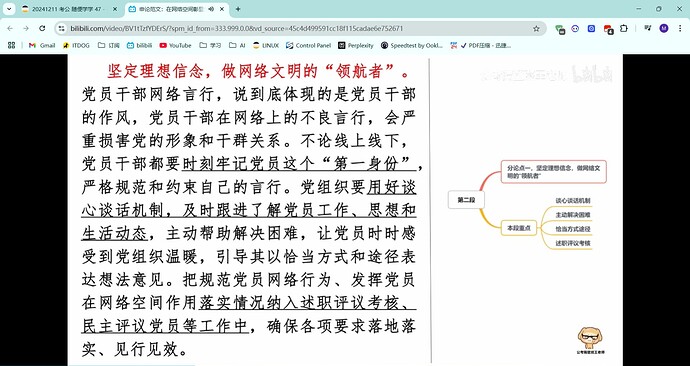Open a new browser tab

click(238, 9)
